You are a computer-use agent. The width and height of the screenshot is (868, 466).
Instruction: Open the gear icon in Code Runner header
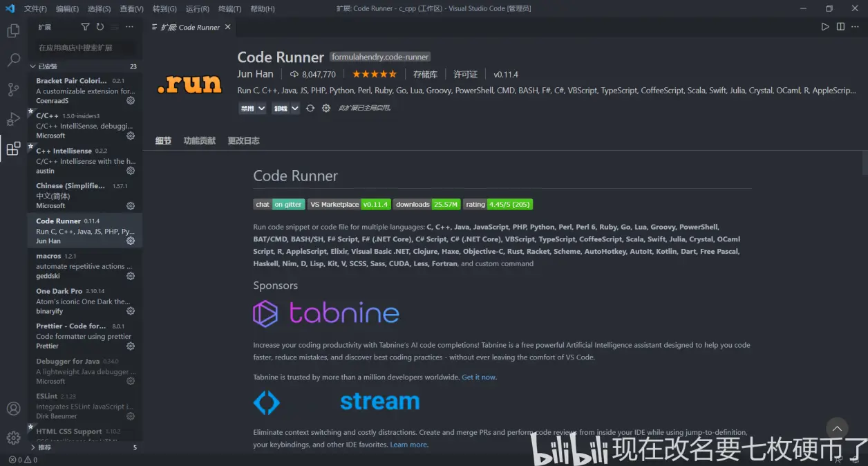pyautogui.click(x=326, y=108)
